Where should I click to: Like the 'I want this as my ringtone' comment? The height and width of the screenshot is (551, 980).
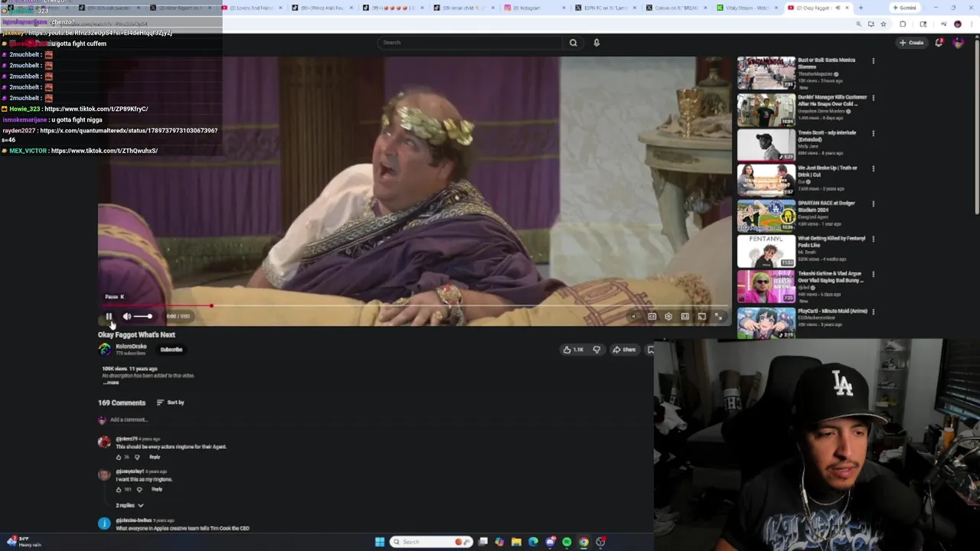(x=119, y=489)
